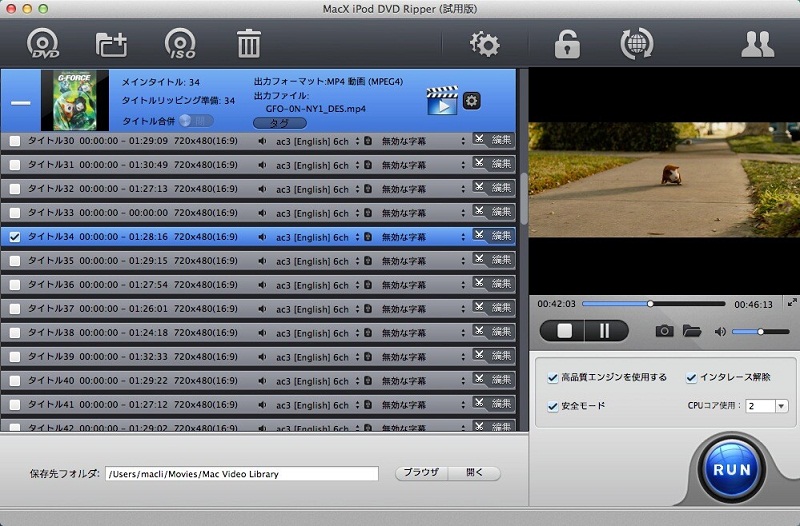Pause the preview playback

click(x=605, y=331)
